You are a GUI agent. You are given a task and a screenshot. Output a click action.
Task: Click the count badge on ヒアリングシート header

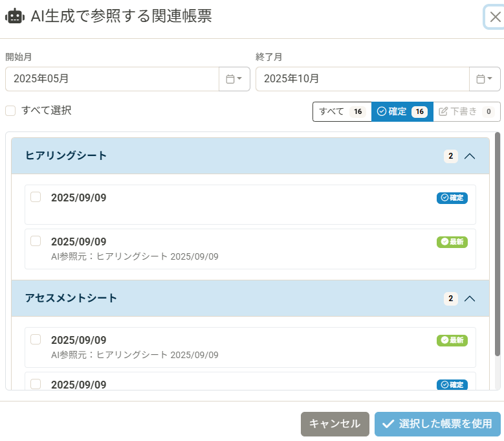(450, 156)
